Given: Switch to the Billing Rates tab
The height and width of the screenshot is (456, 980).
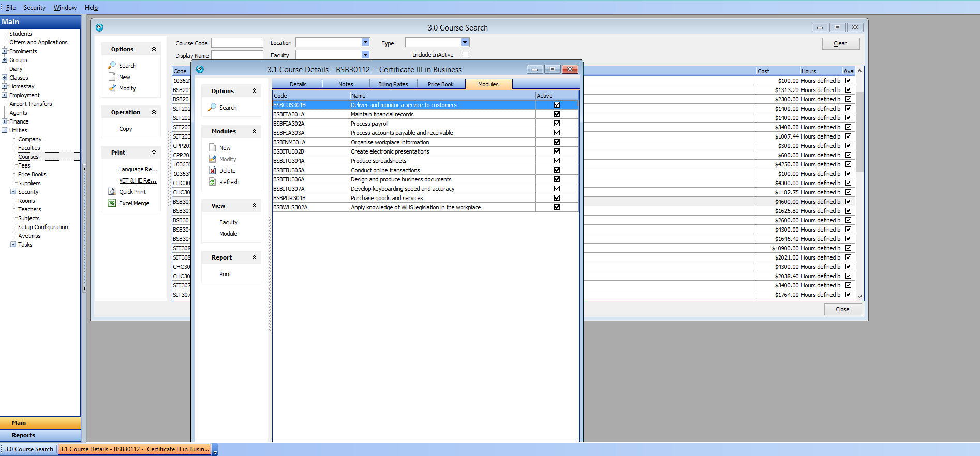Looking at the screenshot, I should [x=393, y=84].
